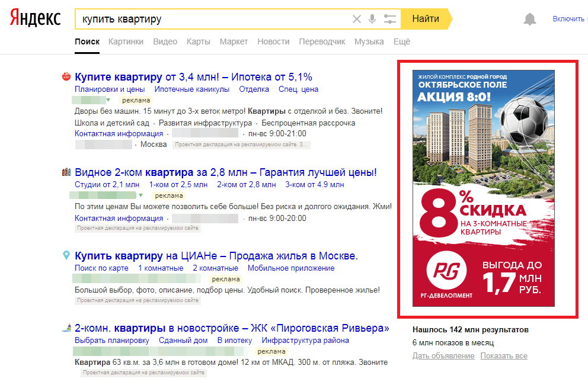Start voice search with the microphone icon
Screen dimensions: 588x385
point(372,19)
